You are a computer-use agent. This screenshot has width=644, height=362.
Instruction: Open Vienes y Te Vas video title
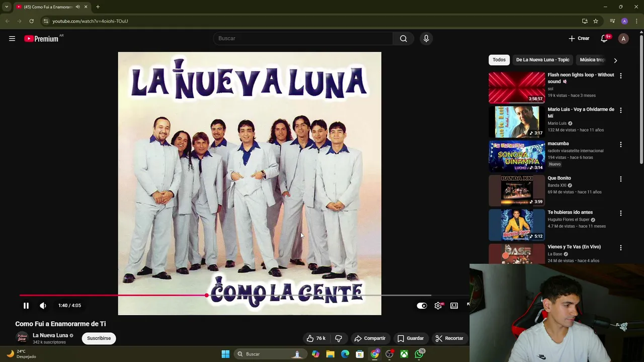coord(574,247)
